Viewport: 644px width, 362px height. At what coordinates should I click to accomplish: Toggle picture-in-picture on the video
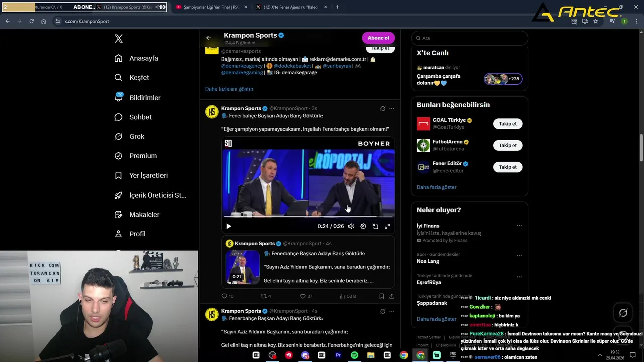coord(375,226)
